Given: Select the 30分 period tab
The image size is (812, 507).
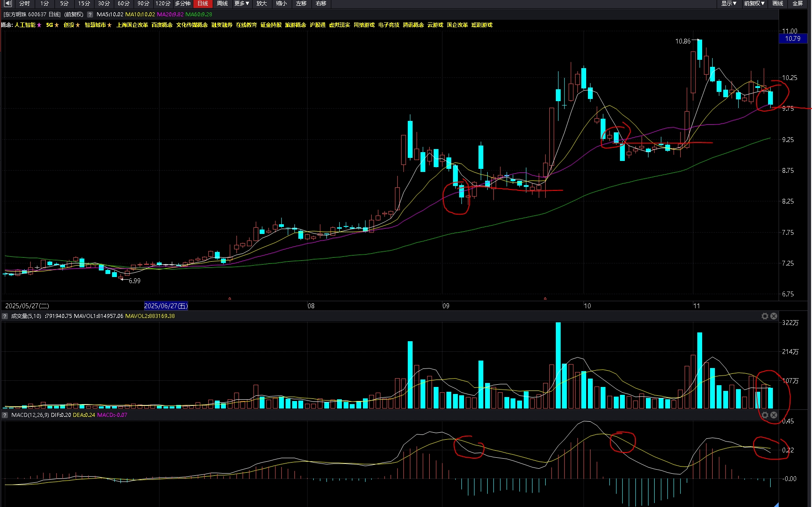Looking at the screenshot, I should tap(104, 4).
